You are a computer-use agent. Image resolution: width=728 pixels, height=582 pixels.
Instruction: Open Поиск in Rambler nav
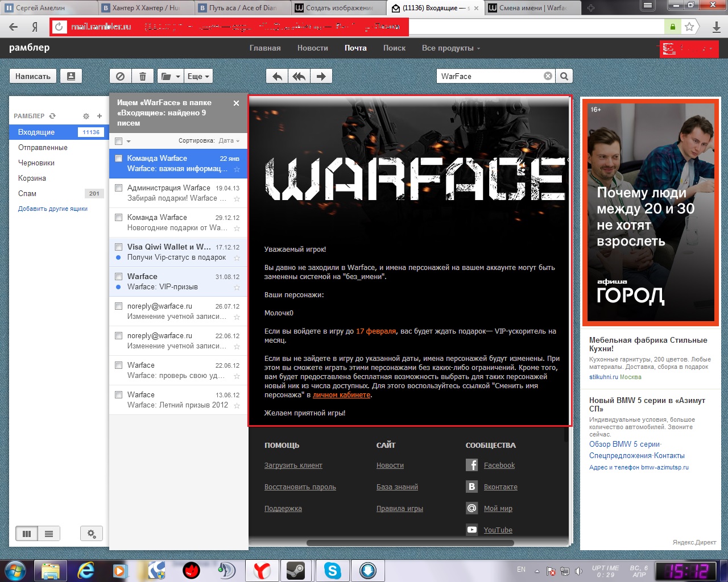pos(394,48)
